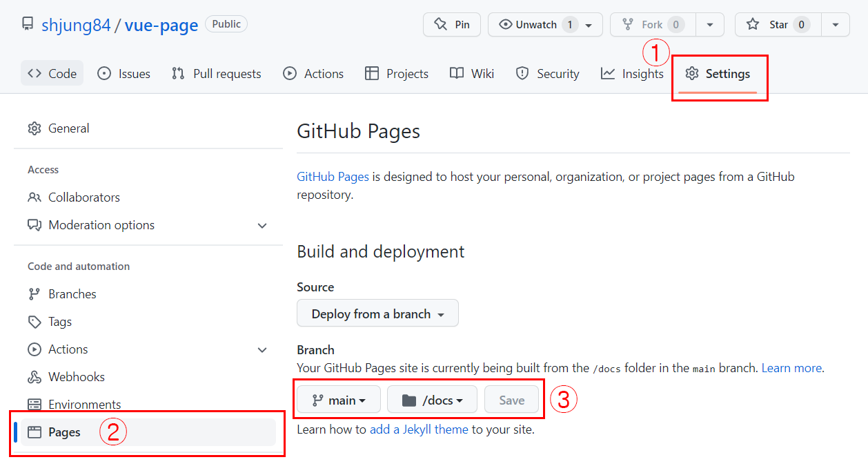This screenshot has width=868, height=464.
Task: Open Environments in the sidebar
Action: (148, 405)
